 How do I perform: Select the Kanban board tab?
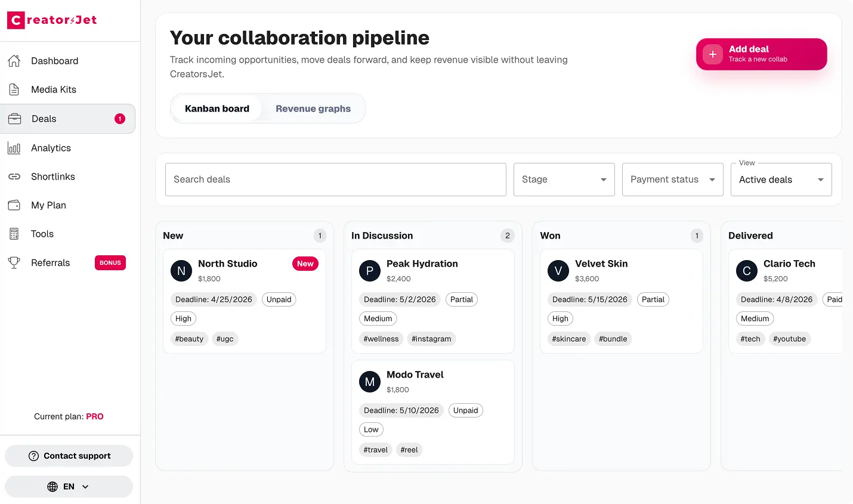click(217, 109)
